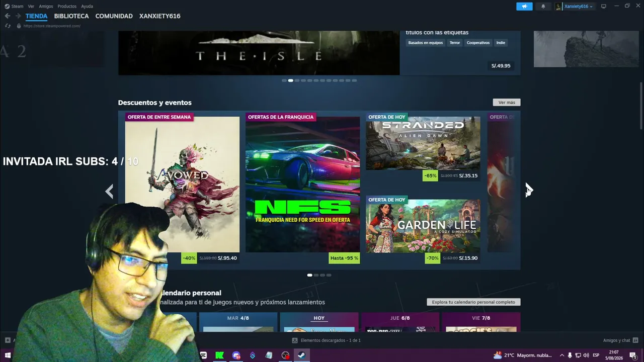Viewport: 644px width, 362px height.
Task: Click the Steam taskbar icon
Action: 301,355
